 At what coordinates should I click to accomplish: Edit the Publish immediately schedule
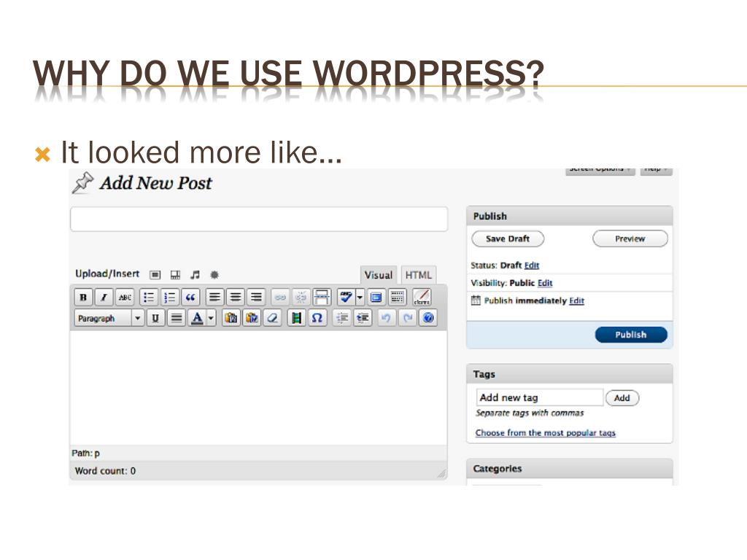click(x=576, y=301)
